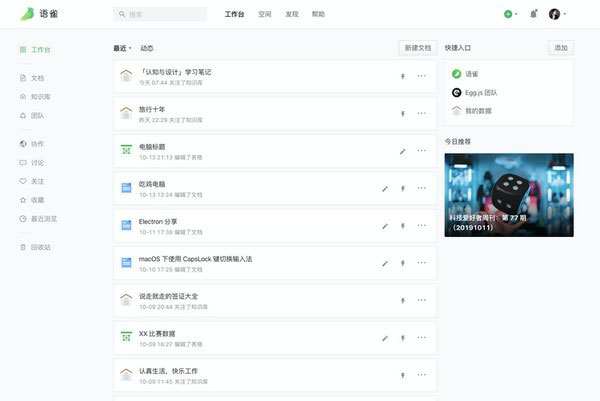Open the user avatar account menu
The image size is (600, 401).
tap(557, 15)
